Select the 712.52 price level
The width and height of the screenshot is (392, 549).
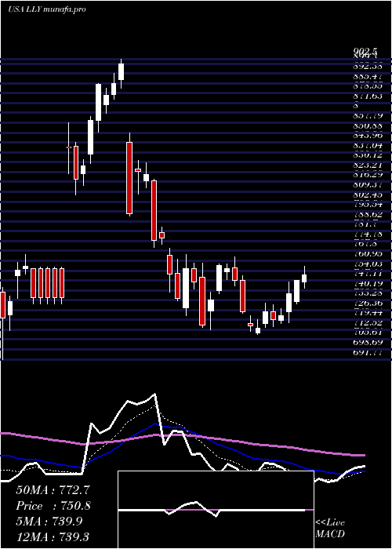[368, 323]
